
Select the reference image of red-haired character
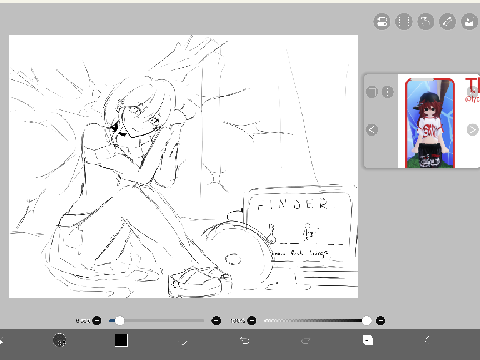tap(430, 123)
